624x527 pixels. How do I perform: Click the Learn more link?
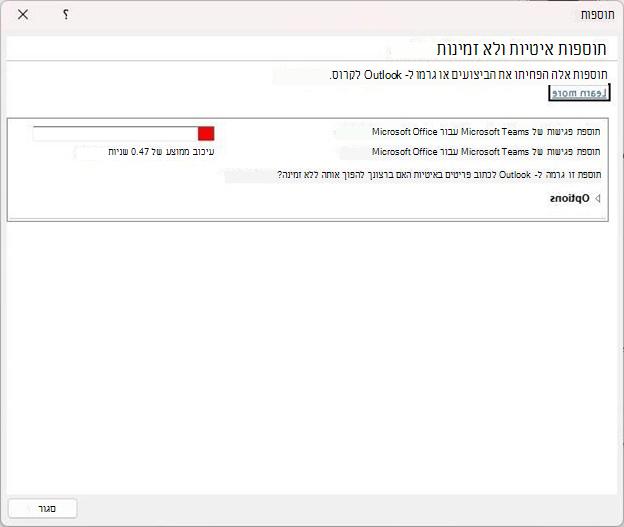579,93
